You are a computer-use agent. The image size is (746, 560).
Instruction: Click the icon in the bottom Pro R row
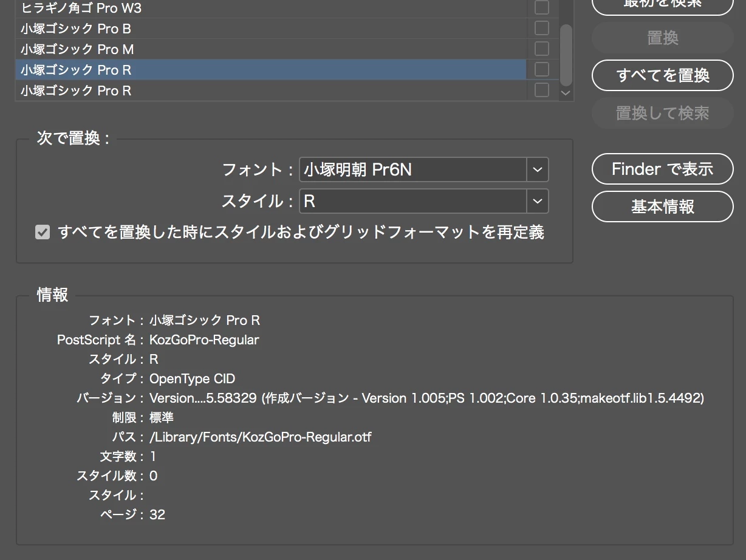(x=541, y=90)
